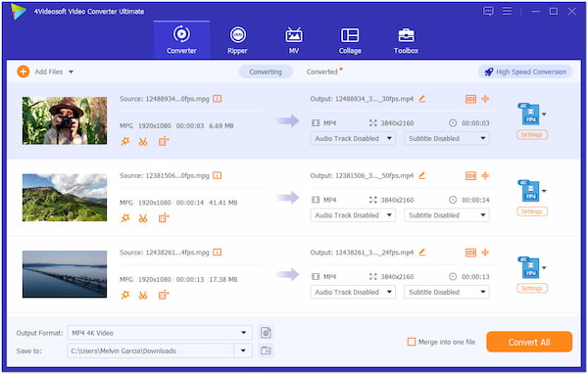Open metadata ID editor for 12438261 output

(x=470, y=253)
